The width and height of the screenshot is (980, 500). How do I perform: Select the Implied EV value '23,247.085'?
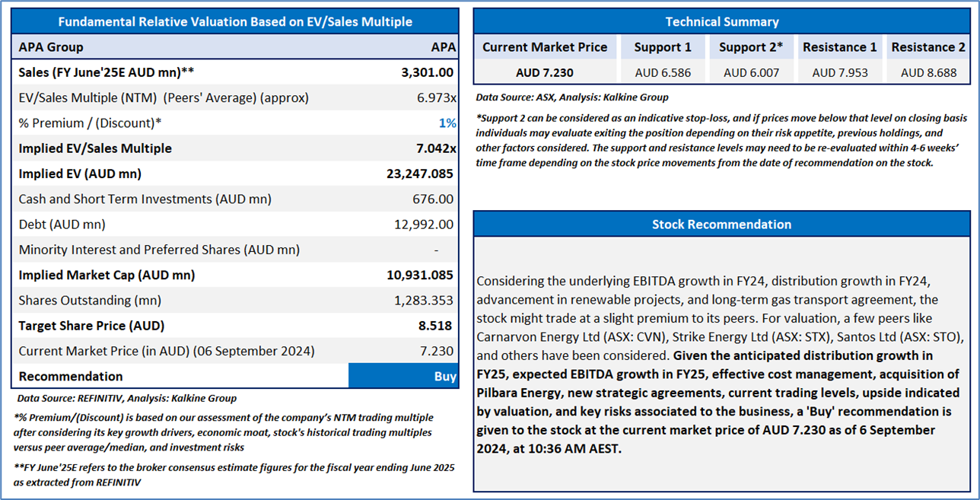tap(420, 174)
